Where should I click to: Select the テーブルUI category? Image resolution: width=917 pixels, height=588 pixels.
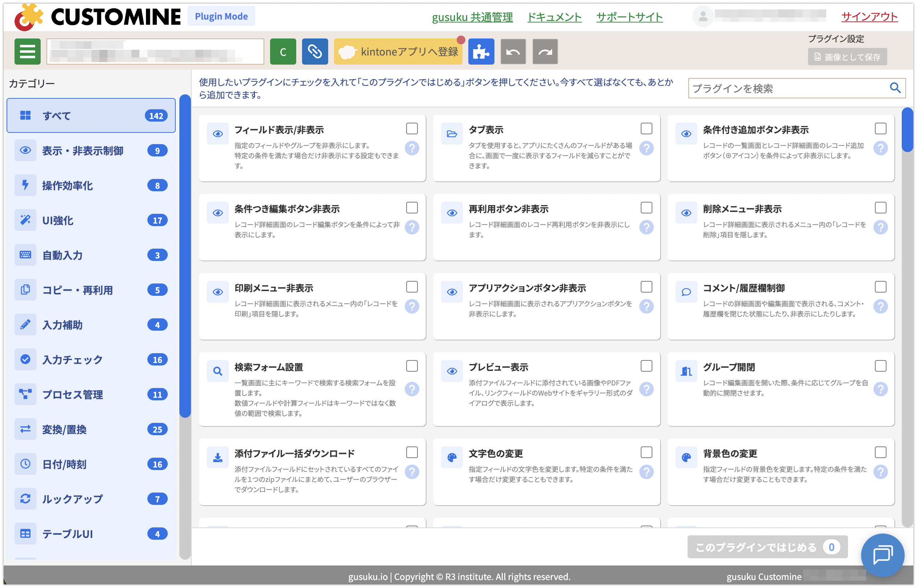pos(91,534)
